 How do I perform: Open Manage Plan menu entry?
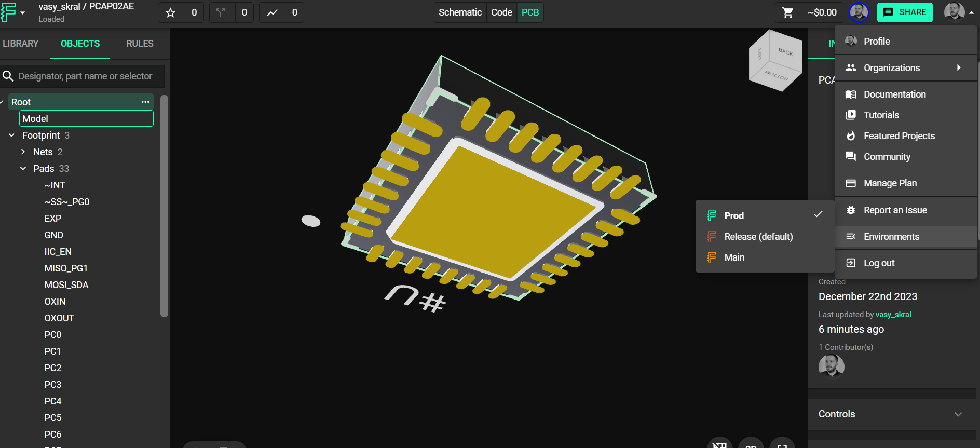[x=905, y=183]
